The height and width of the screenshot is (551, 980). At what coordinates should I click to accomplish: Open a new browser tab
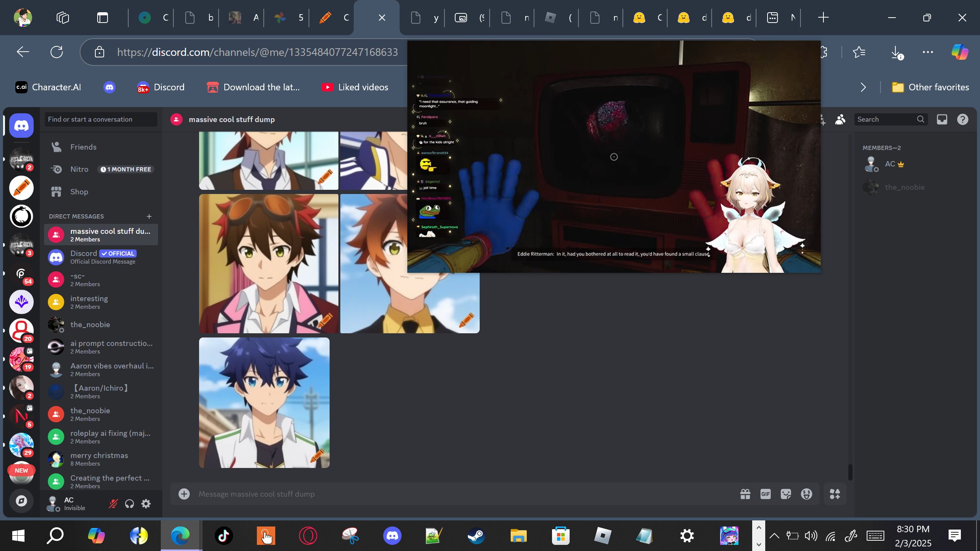click(823, 18)
